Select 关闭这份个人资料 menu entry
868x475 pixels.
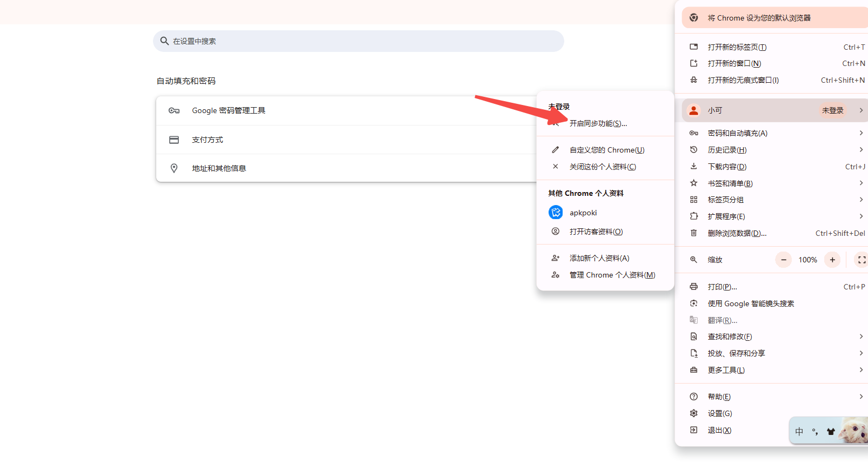(605, 167)
